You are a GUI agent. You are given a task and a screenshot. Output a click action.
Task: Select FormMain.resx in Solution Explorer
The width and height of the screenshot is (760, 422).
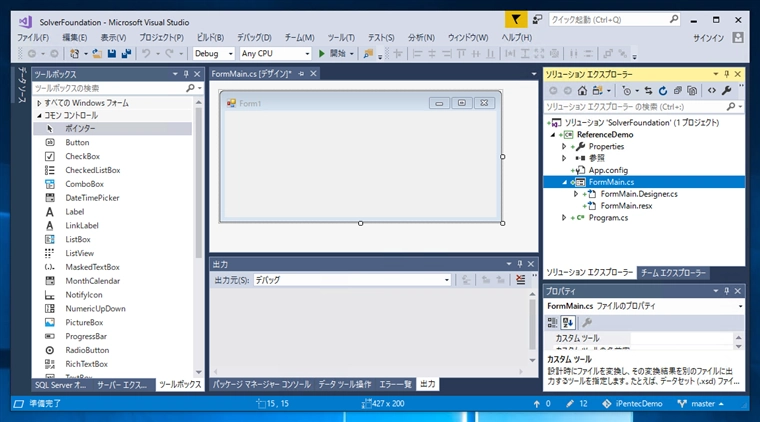coord(626,206)
